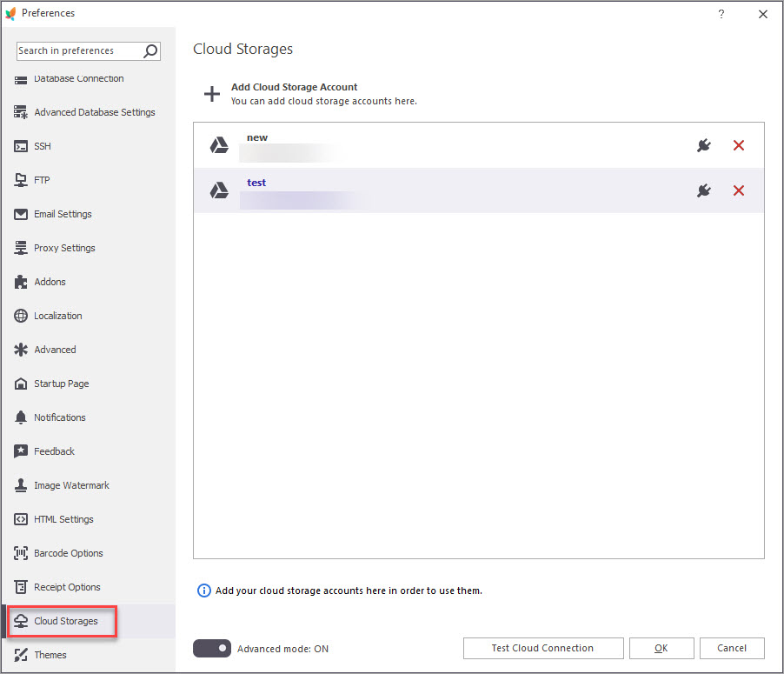The width and height of the screenshot is (784, 674).
Task: Open Advanced preferences section
Action: [88, 350]
